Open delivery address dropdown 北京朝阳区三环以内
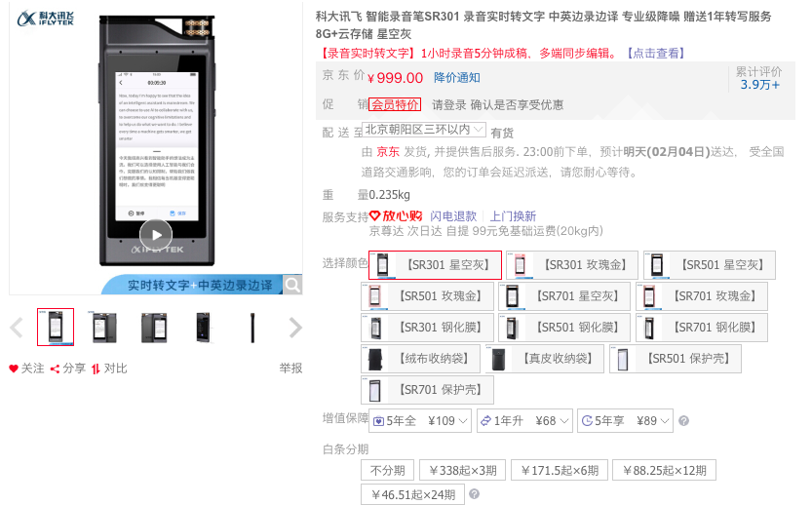The image size is (812, 505). 424,130
